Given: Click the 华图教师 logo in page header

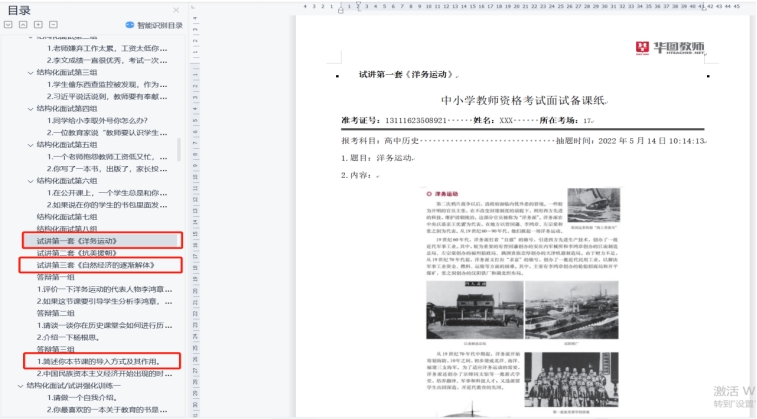Looking at the screenshot, I should click(671, 48).
